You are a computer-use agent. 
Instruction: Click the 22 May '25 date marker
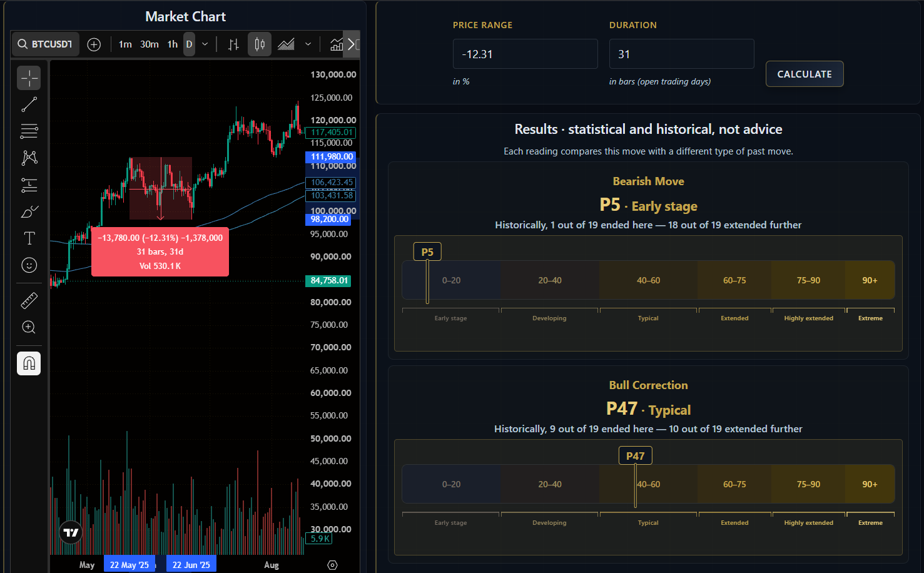[129, 565]
